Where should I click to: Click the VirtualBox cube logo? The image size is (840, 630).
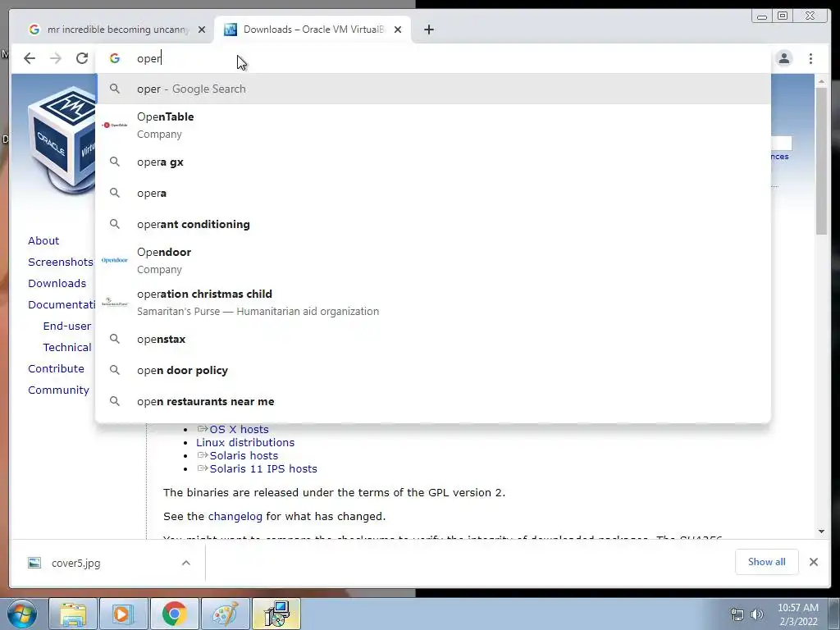point(62,142)
